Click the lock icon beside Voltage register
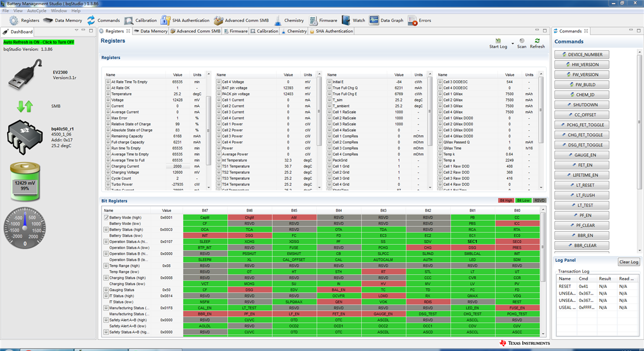Image resolution: width=644 pixels, height=351 pixels. coord(107,100)
